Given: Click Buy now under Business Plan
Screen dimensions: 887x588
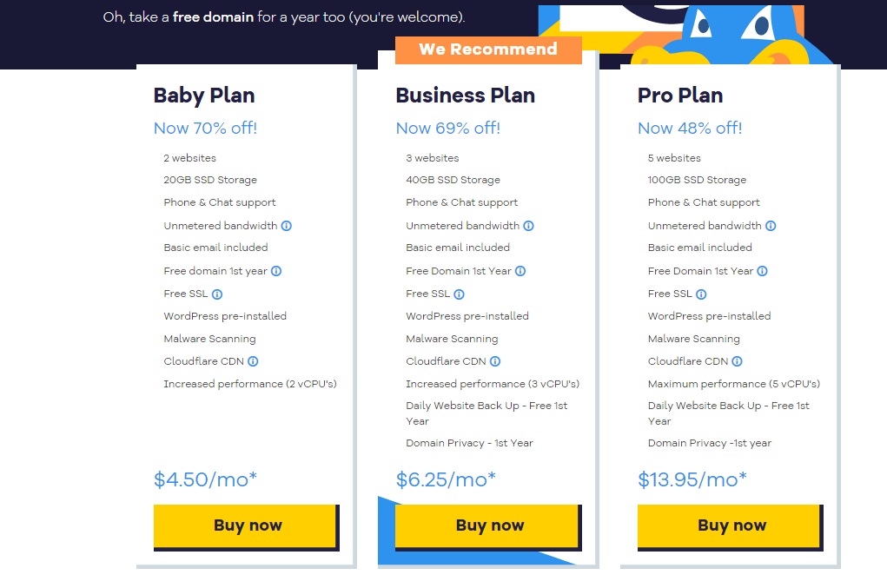Looking at the screenshot, I should click(488, 527).
